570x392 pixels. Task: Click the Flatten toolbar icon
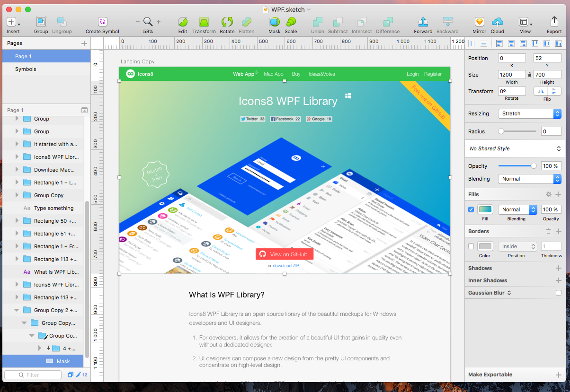point(247,22)
